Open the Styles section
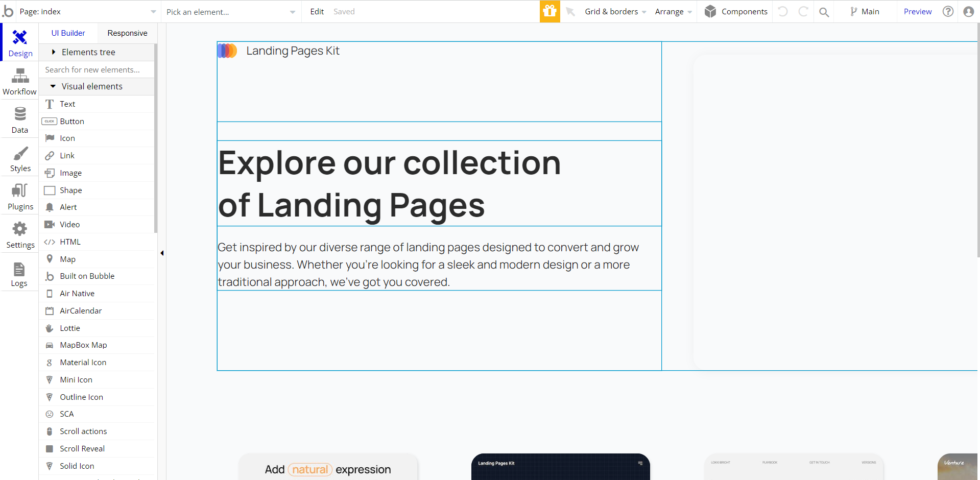The height and width of the screenshot is (480, 980). click(x=20, y=158)
